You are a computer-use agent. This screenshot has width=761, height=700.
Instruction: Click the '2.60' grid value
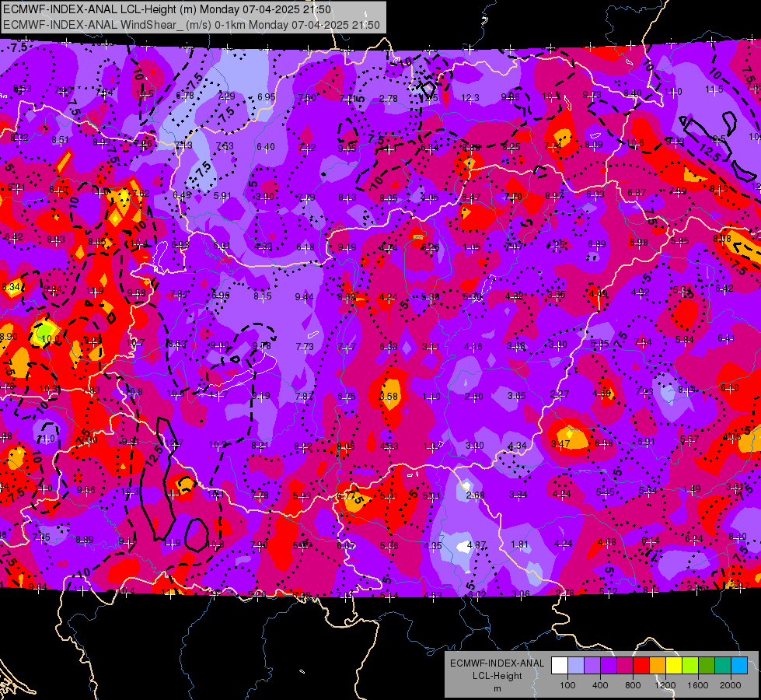point(473,397)
